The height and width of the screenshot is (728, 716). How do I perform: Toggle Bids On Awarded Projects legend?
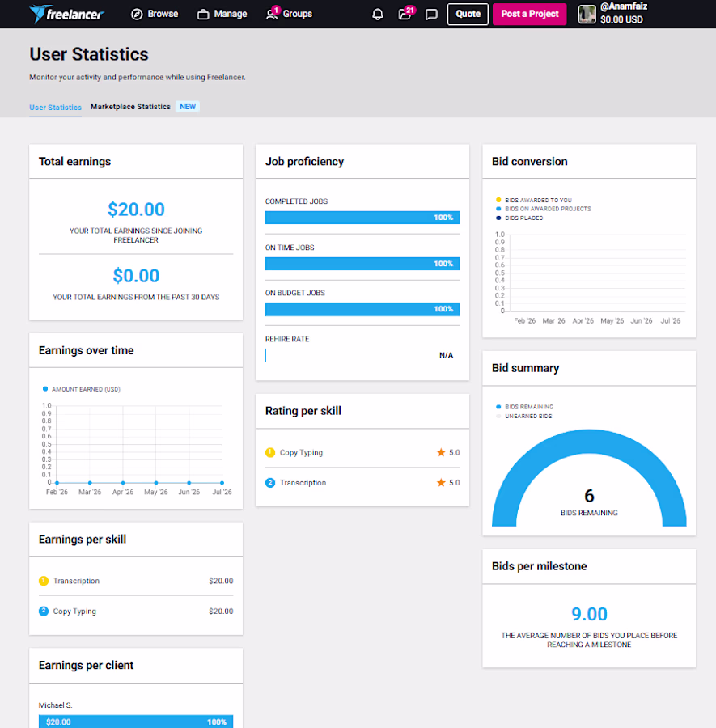543,209
